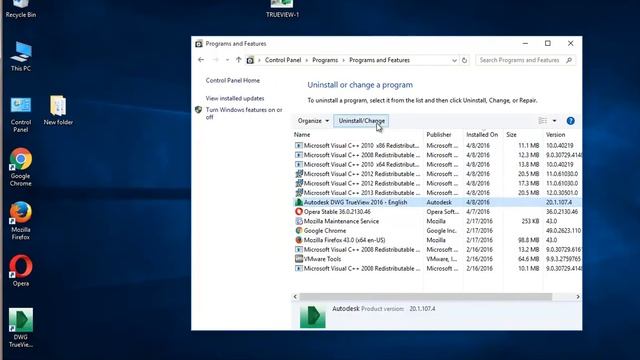Viewport: 640px width, 360px height.
Task: Select the DWG TrueView desktop shortcut
Action: coord(21,328)
